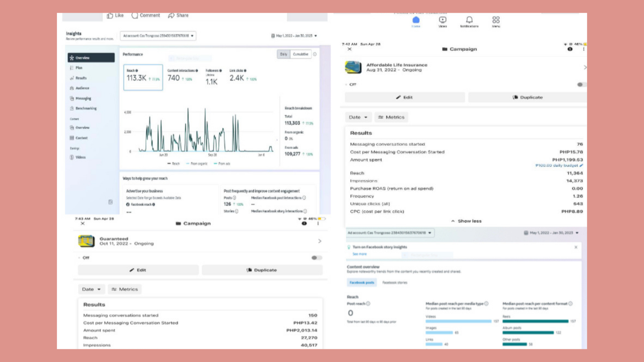Select Overview in Insights sidebar
The height and width of the screenshot is (362, 644).
(x=91, y=58)
